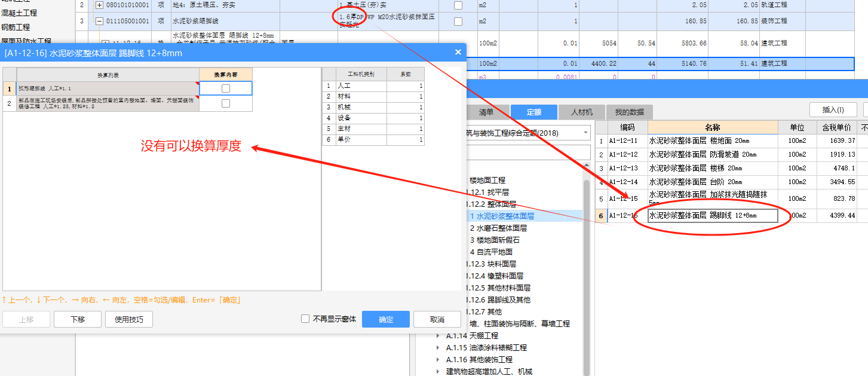Select 钢筋工程 in left sidebar
This screenshot has height=376, width=868.
(16, 27)
